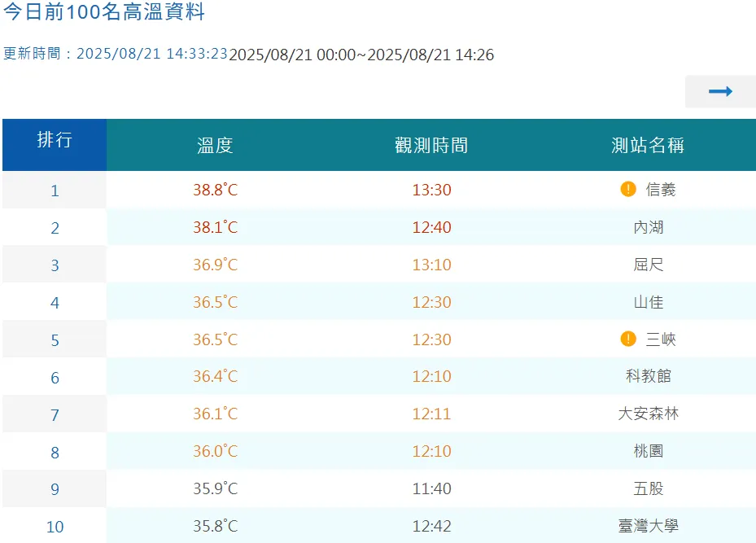
Task: Select station name 桃園
Action: tap(648, 451)
